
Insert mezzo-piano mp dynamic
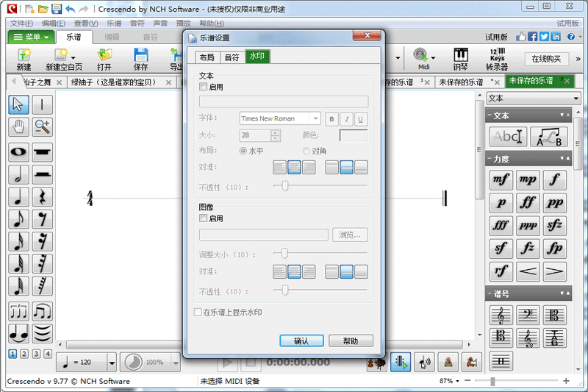click(x=528, y=179)
